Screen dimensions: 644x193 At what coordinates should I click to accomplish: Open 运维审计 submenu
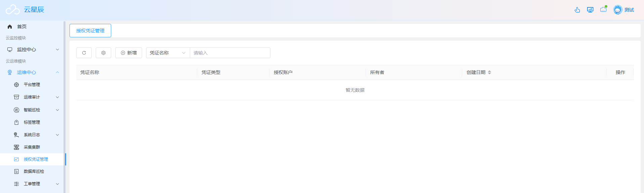pyautogui.click(x=32, y=97)
